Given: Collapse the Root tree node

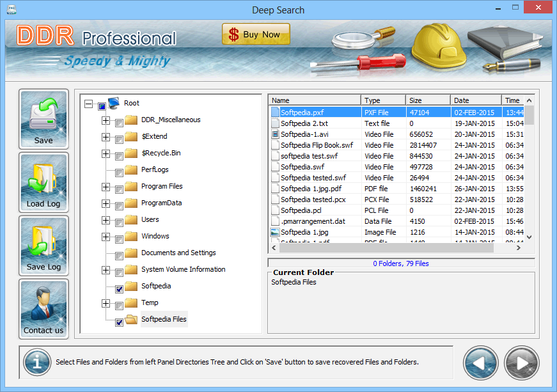Looking at the screenshot, I should [88, 104].
